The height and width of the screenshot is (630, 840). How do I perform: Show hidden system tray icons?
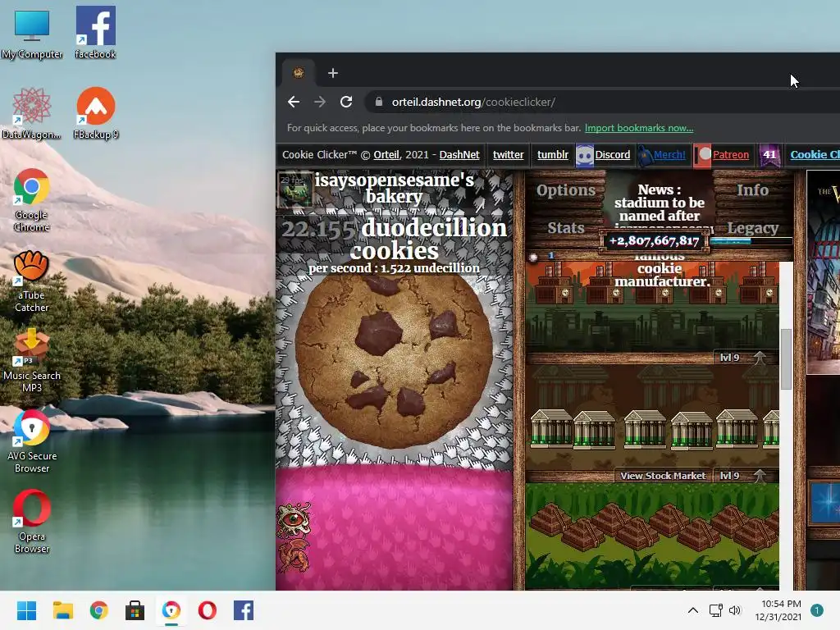coord(692,610)
